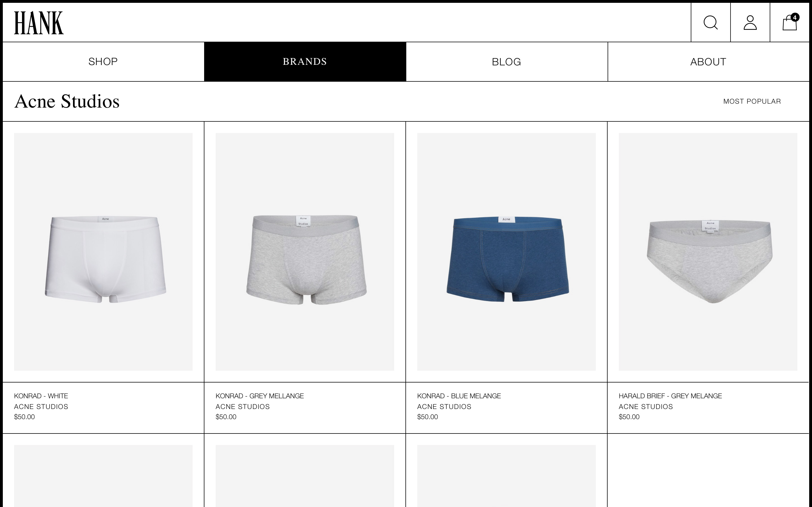Open Harald Brief - Grey Melange link

coord(670,396)
